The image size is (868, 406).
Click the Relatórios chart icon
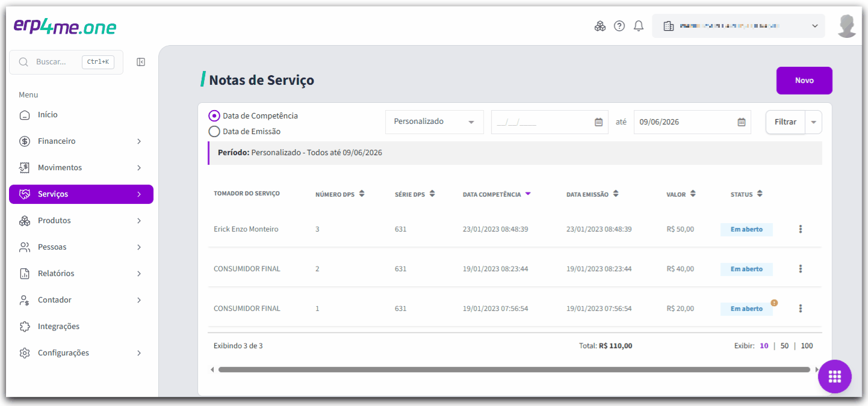click(25, 274)
